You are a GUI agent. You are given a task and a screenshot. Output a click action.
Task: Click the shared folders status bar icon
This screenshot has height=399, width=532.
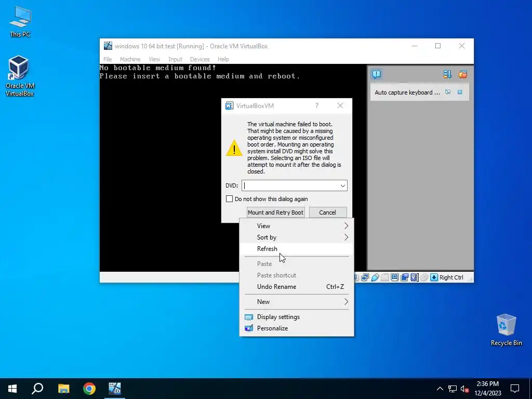tap(385, 277)
